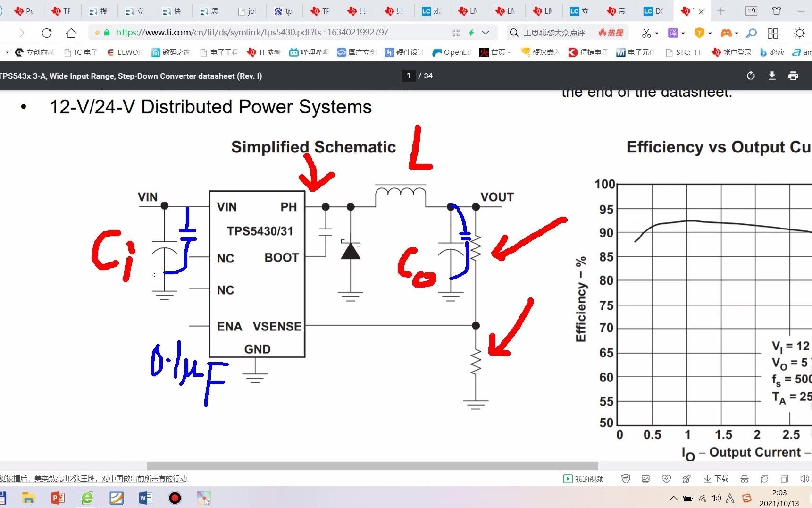Click the window split icon in the status bar

pos(784,479)
